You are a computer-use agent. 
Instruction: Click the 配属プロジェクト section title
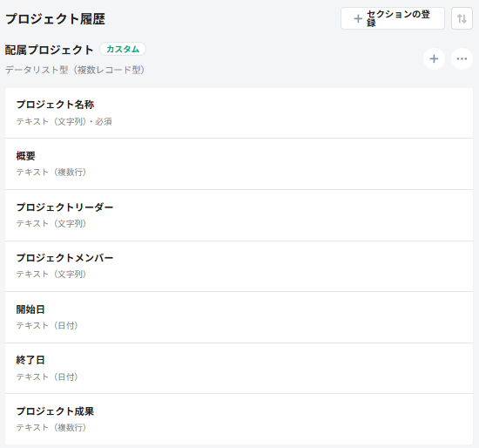tap(49, 50)
